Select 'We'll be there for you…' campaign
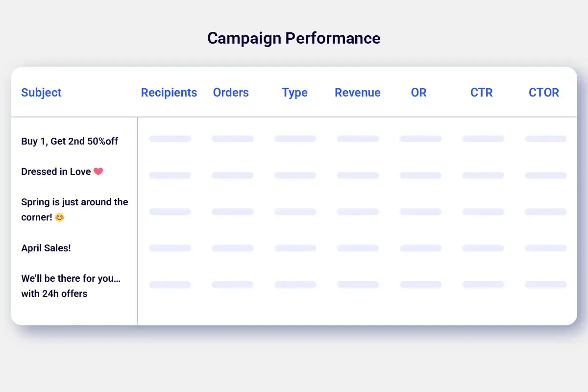Viewport: 588px width, 392px height. point(71,286)
